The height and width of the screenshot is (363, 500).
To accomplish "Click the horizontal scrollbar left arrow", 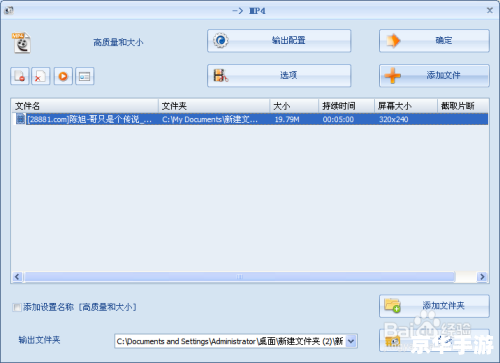I will pos(17,277).
